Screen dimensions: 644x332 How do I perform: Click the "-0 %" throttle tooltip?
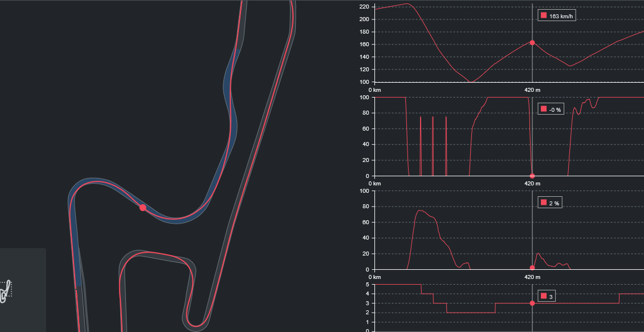tap(551, 110)
